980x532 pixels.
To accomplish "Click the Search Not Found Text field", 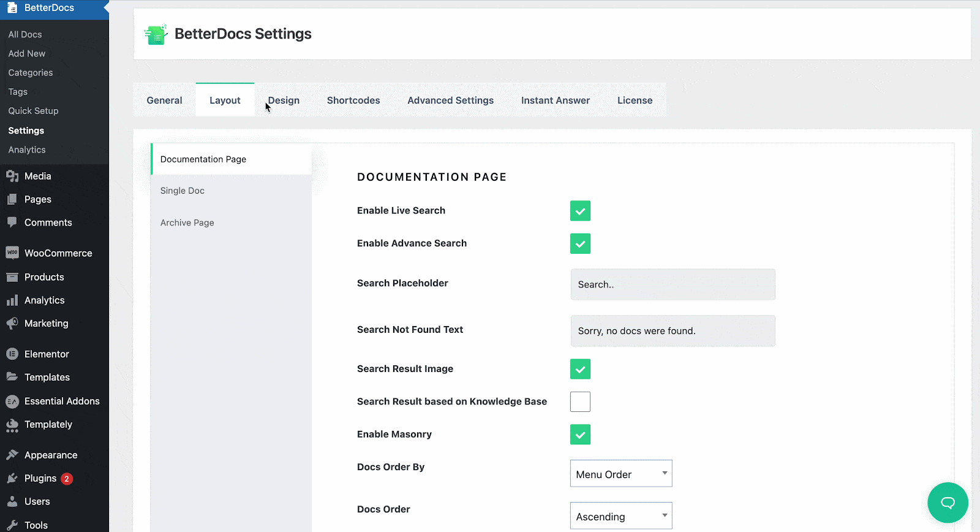I will (x=673, y=331).
